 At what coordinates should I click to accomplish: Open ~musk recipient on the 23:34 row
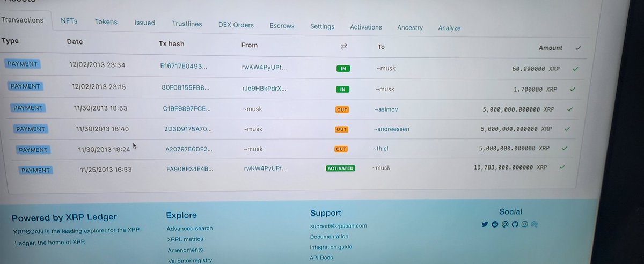(385, 68)
